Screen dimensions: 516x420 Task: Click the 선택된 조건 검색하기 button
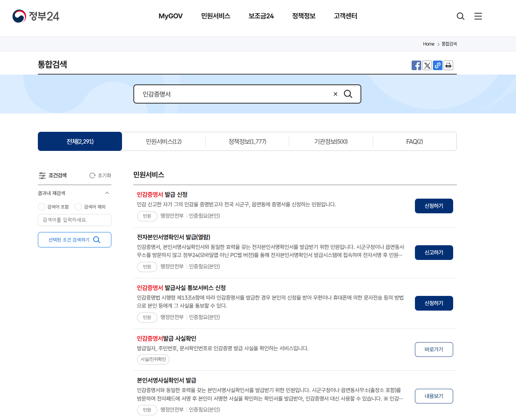pos(75,240)
